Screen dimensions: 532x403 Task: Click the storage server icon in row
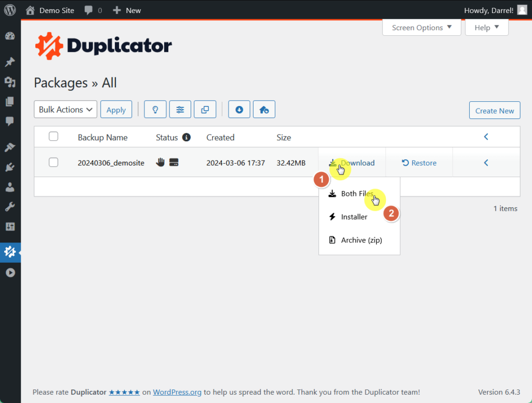click(174, 162)
